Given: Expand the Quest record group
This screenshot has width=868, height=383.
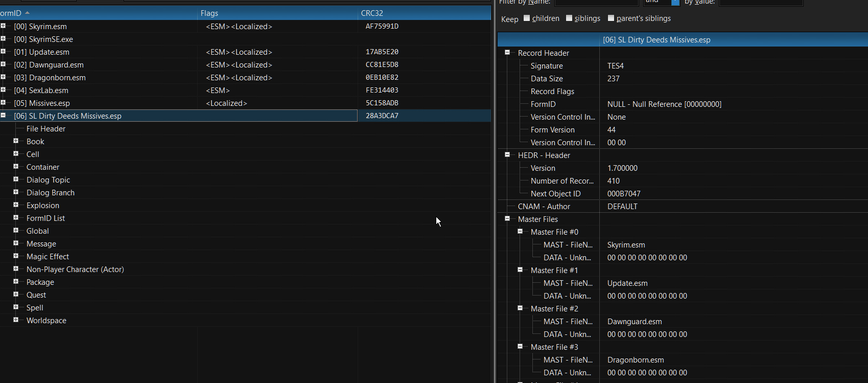Looking at the screenshot, I should tap(16, 295).
